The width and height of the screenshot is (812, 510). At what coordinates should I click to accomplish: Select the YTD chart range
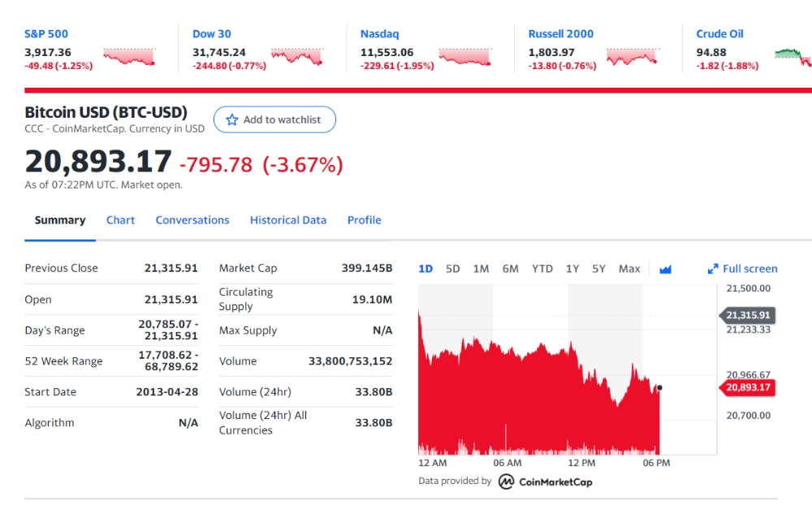(542, 269)
